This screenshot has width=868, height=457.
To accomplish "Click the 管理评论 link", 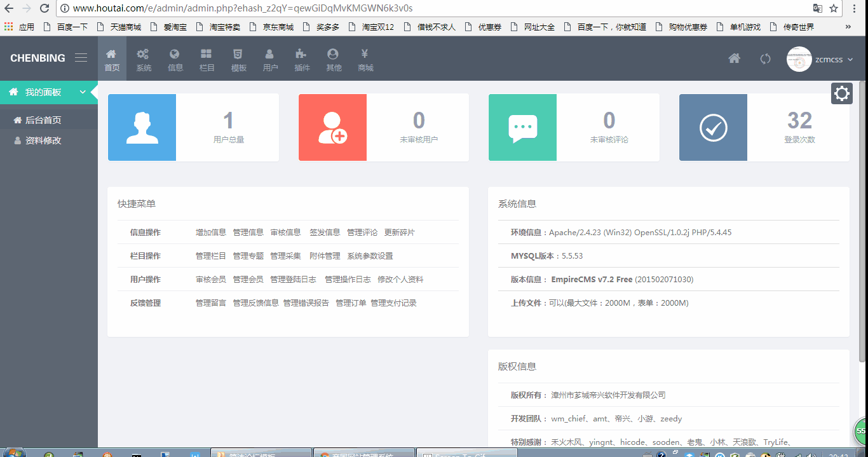I will 363,233.
